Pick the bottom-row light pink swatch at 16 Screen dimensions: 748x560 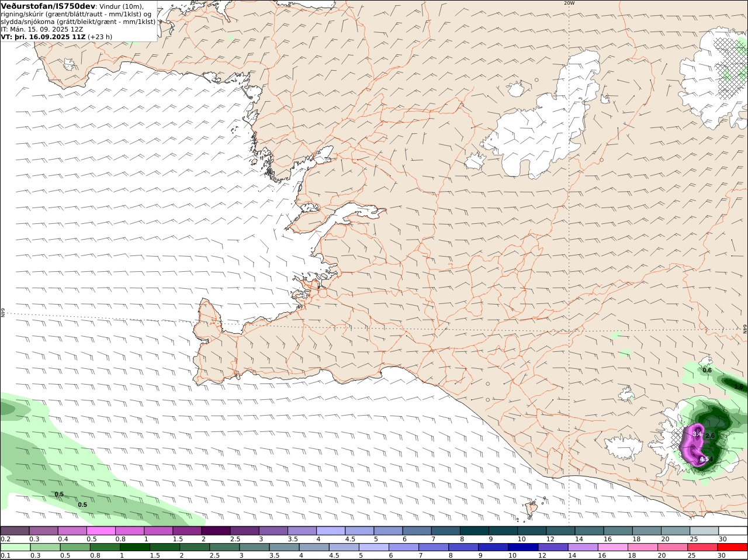(x=613, y=547)
